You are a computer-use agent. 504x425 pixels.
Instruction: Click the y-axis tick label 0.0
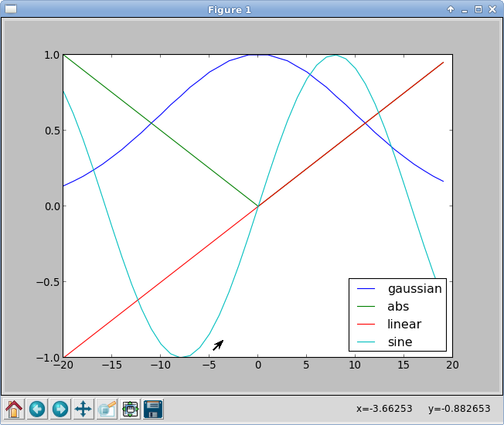(x=53, y=206)
